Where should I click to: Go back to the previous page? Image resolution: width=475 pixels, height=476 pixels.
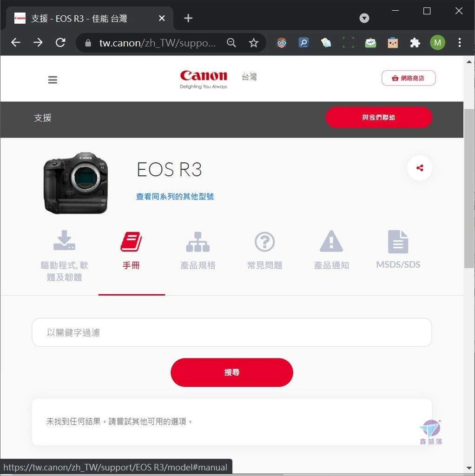click(16, 42)
